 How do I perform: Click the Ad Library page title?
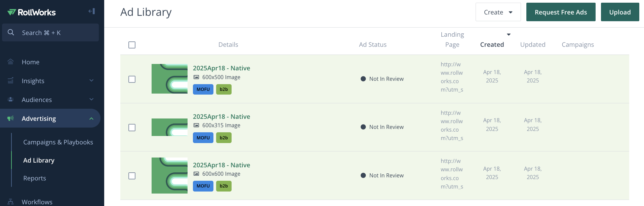tap(146, 12)
